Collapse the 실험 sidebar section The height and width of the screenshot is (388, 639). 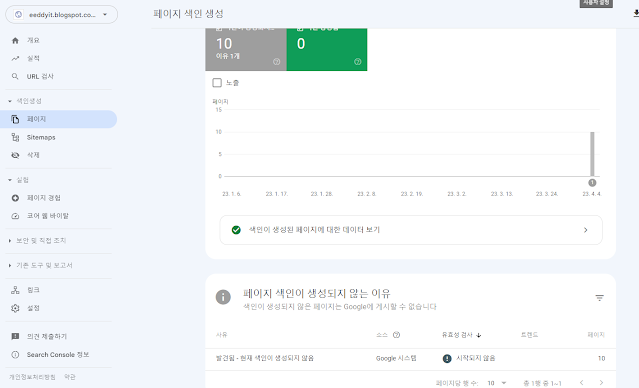click(x=18, y=180)
